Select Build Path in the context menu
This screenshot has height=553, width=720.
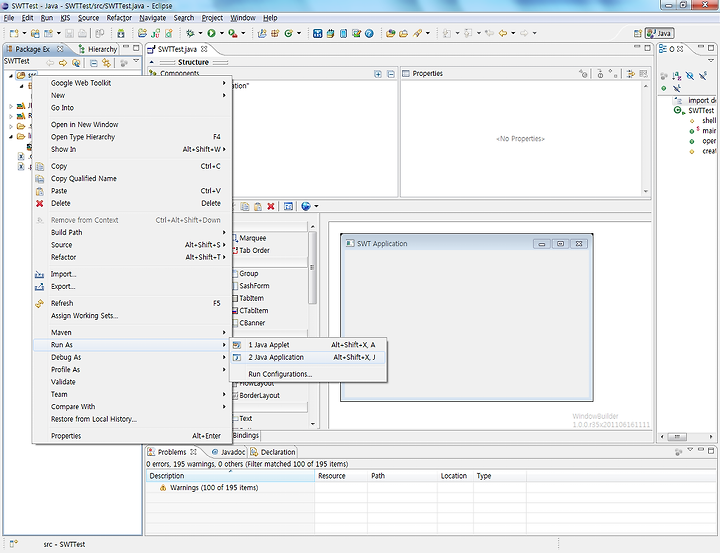130,232
